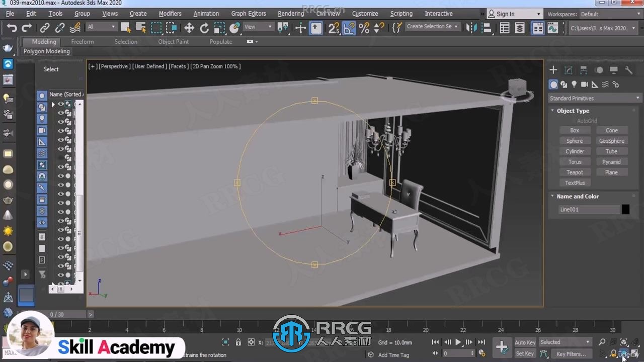Open the Graph Editors menu
Screen dimensions: 644x362
tap(249, 14)
